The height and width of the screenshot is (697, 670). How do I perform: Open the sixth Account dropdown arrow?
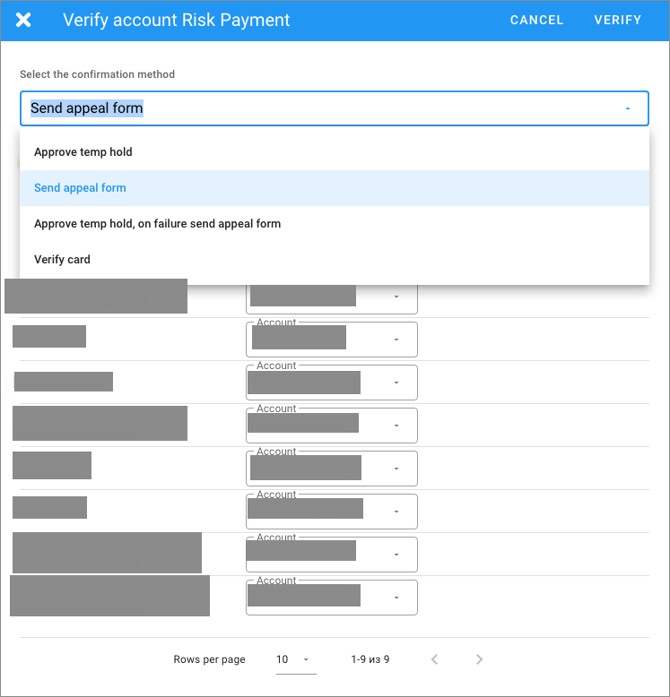(x=396, y=512)
